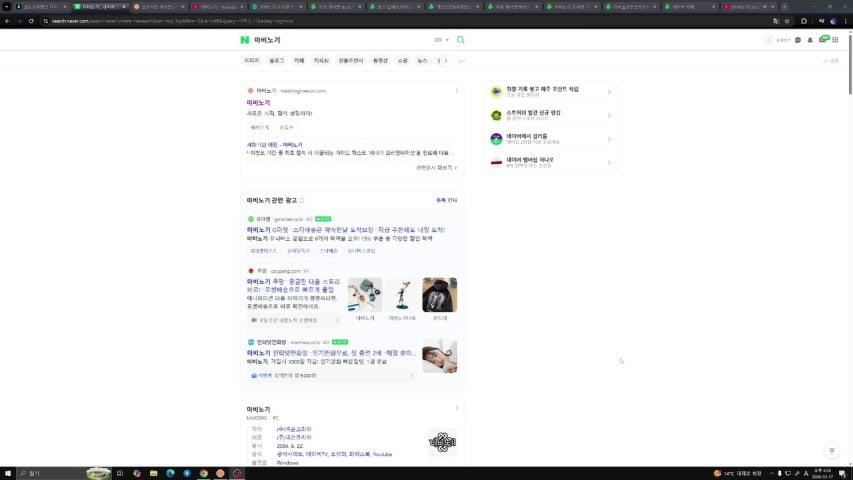This screenshot has height=480, width=853.
Task: Select the 지식iN search tab
Action: [321, 61]
